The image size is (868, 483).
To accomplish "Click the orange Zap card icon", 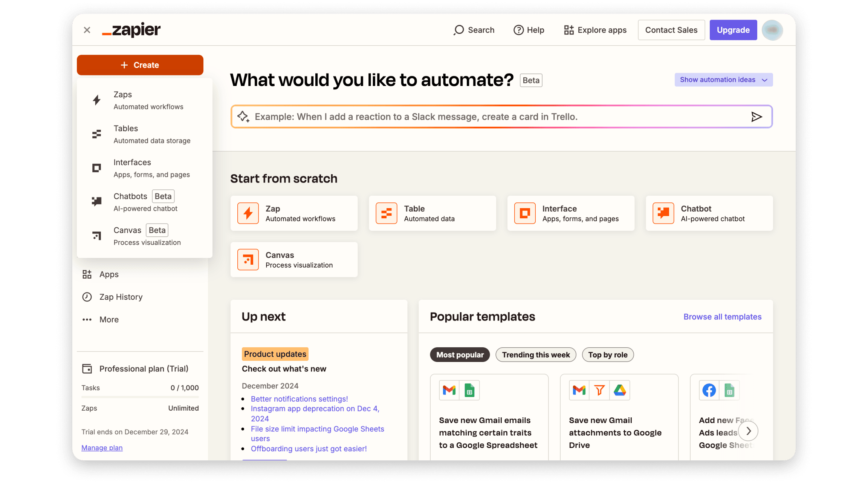I will click(248, 213).
